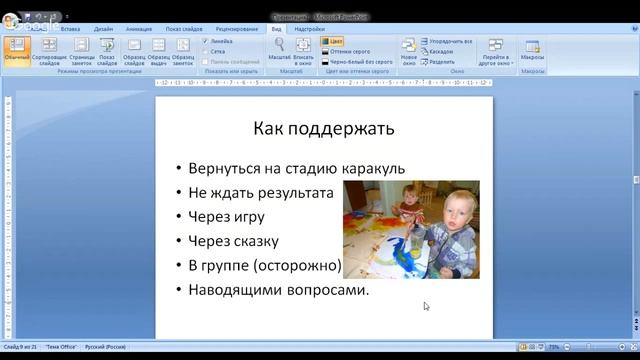Click the horizontal ruler
This screenshot has height=360, width=640.
(x=324, y=82)
